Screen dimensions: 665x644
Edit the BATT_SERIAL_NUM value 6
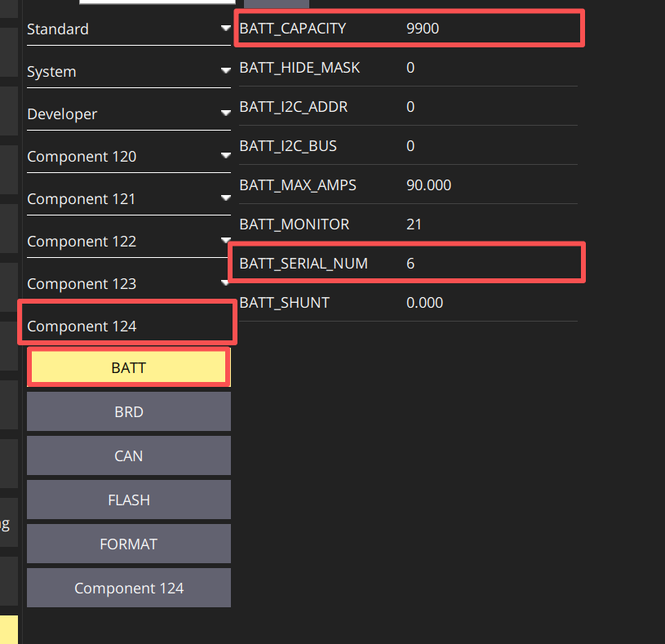click(x=410, y=264)
